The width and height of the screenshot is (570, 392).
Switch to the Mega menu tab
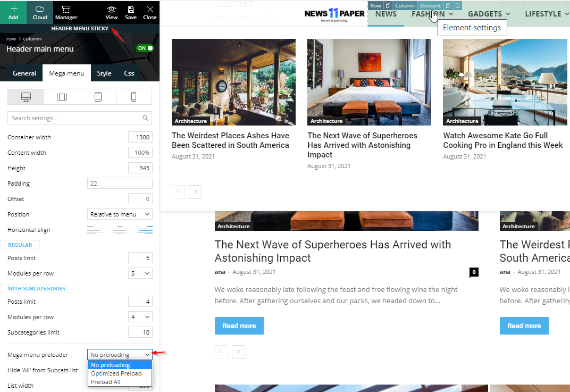(x=66, y=73)
